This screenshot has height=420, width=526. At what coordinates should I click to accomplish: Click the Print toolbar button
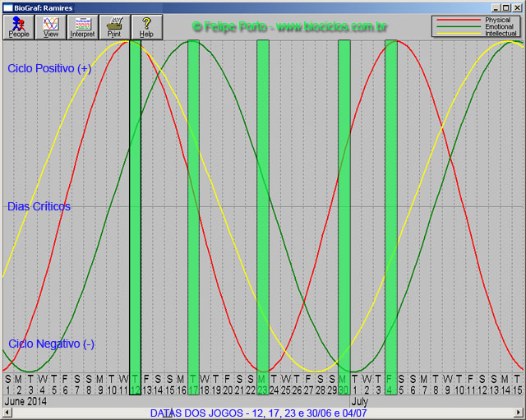pyautogui.click(x=114, y=27)
